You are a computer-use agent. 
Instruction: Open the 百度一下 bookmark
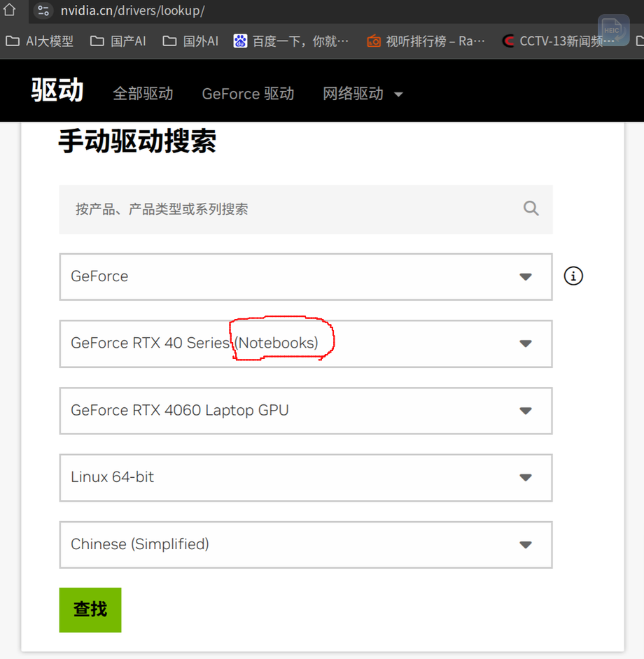pyautogui.click(x=291, y=41)
